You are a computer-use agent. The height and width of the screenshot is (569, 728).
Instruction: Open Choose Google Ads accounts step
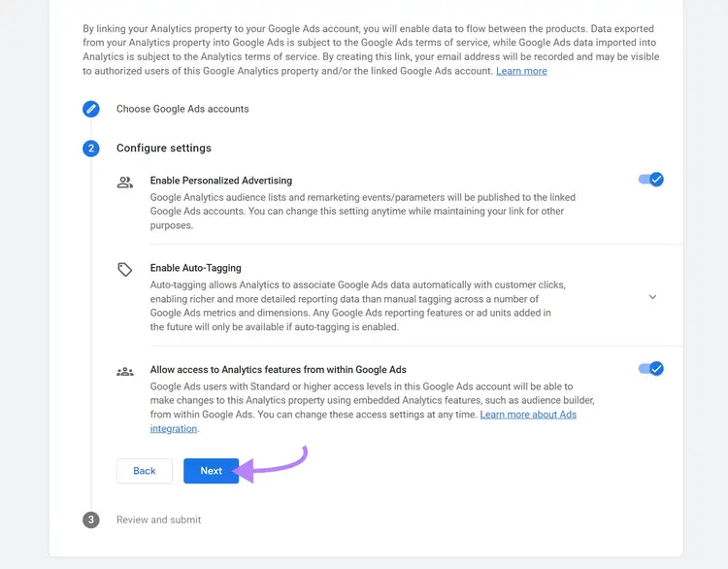pyautogui.click(x=182, y=109)
